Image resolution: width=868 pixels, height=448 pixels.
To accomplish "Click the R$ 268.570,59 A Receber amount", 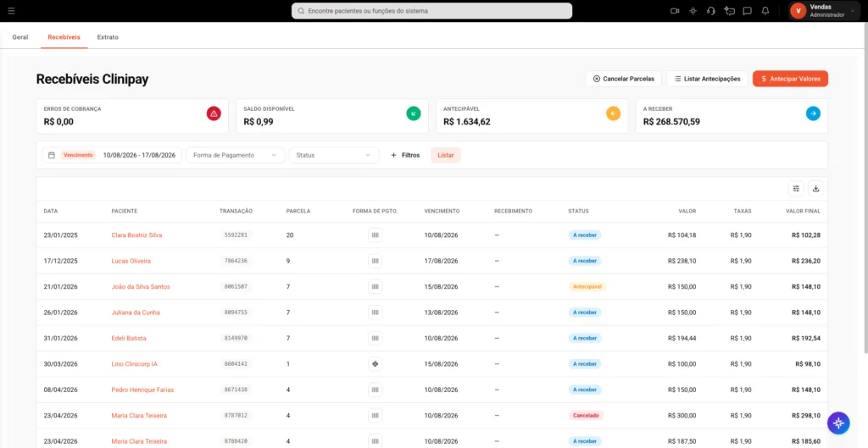I will 671,122.
